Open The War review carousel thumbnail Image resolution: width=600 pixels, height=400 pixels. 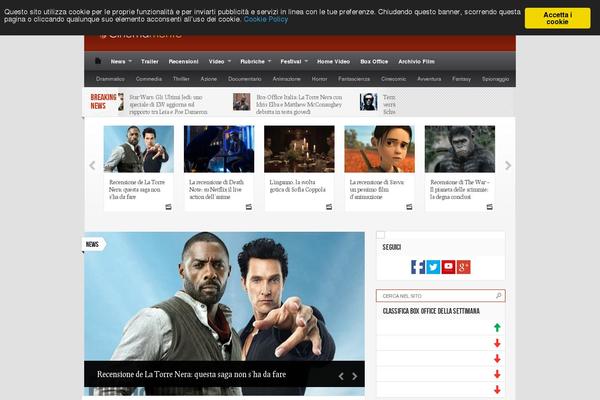tap(460, 149)
